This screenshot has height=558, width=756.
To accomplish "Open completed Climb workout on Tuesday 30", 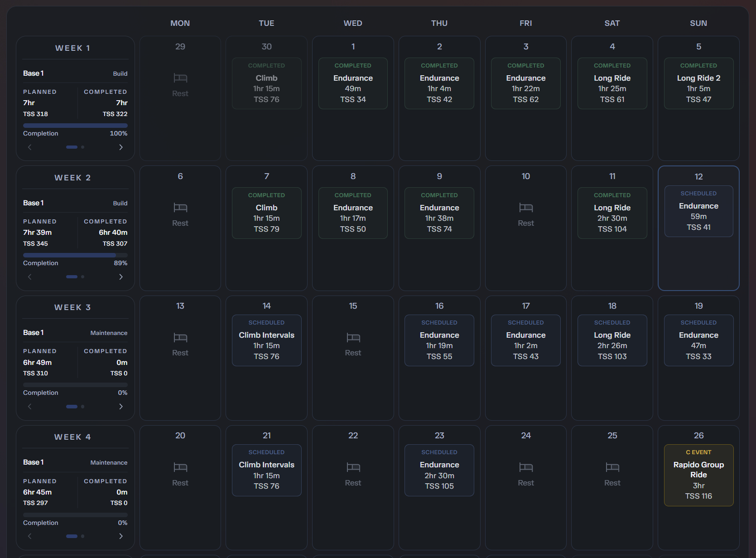I will [267, 83].
